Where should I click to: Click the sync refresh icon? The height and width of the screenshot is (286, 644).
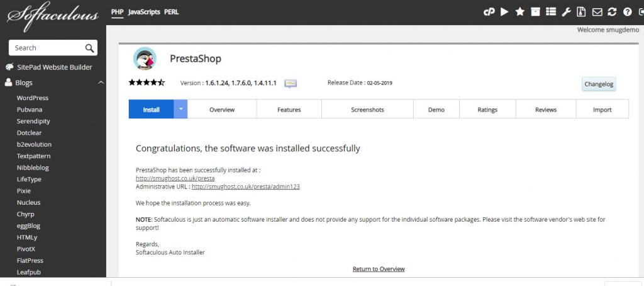(x=612, y=12)
